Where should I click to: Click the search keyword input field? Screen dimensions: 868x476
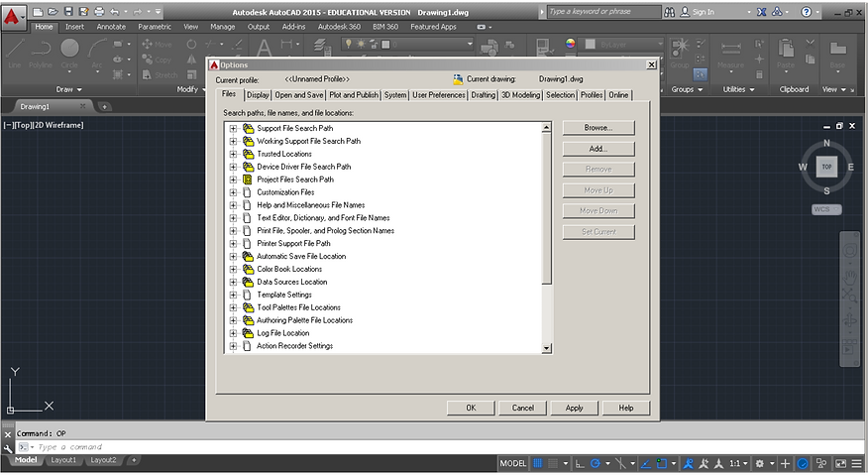coord(604,12)
